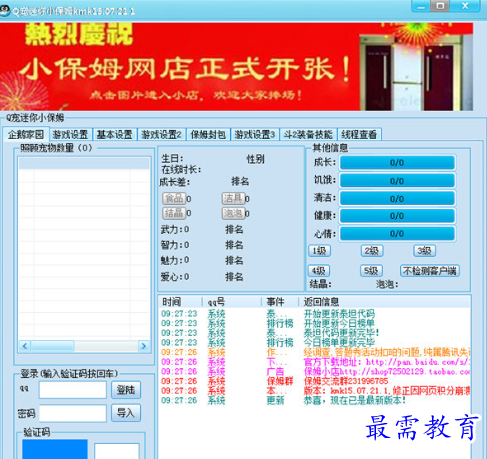Image resolution: width=487 pixels, height=459 pixels.
Task: Select log row 保姆交流群231996785
Action: [x=315, y=381]
